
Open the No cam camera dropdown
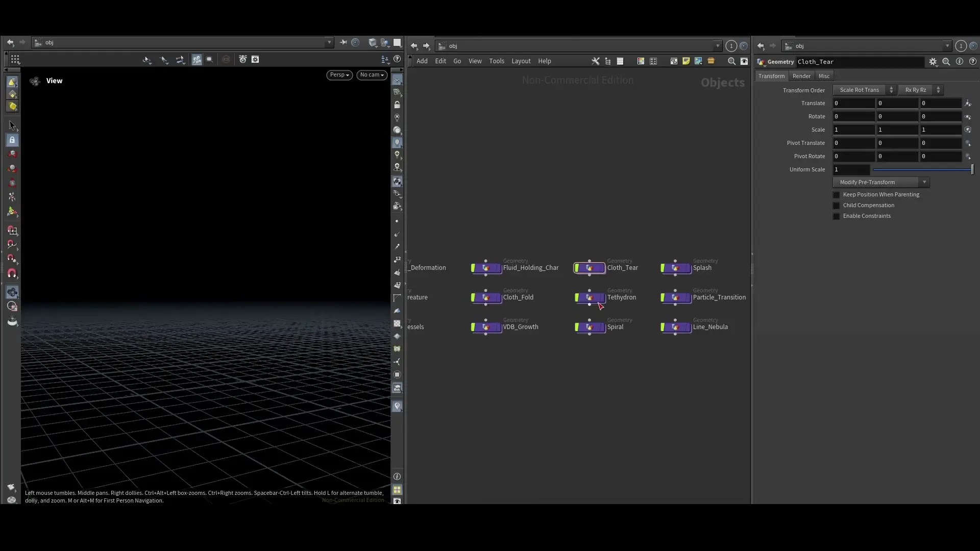pyautogui.click(x=372, y=75)
